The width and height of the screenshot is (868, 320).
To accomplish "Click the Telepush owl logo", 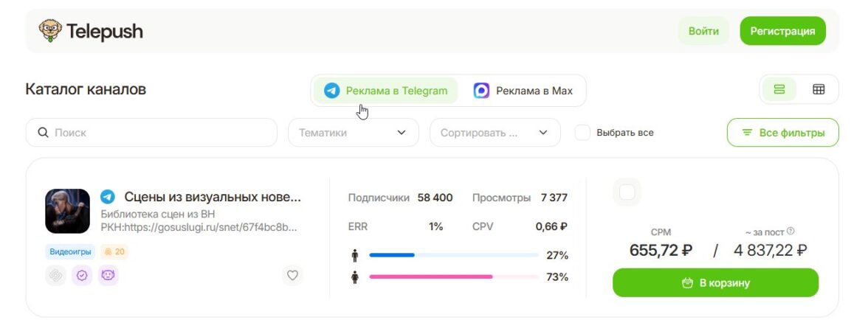I will click(x=50, y=30).
